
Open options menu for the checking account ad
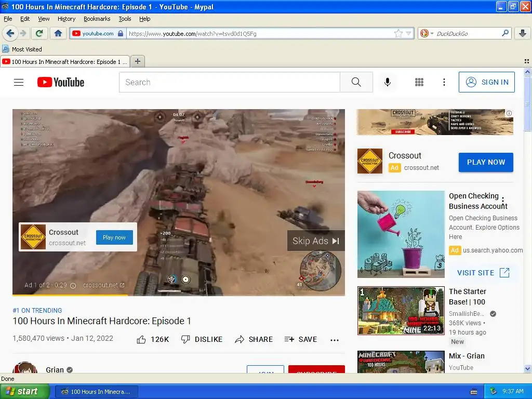(503, 200)
